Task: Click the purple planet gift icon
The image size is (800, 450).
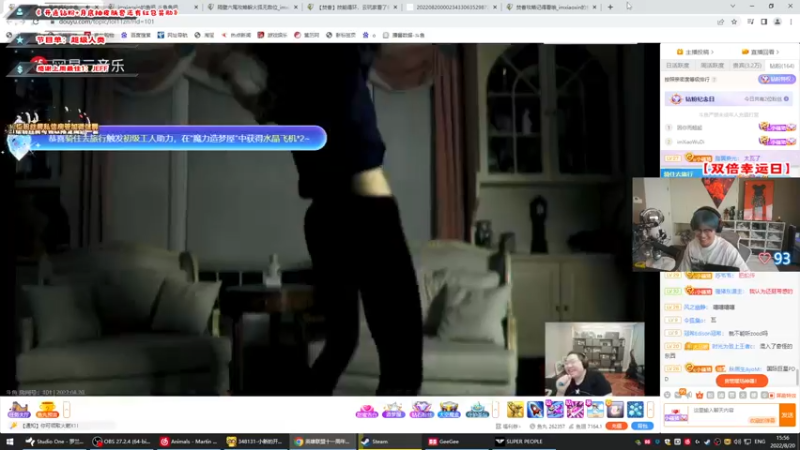Action: 555,409
